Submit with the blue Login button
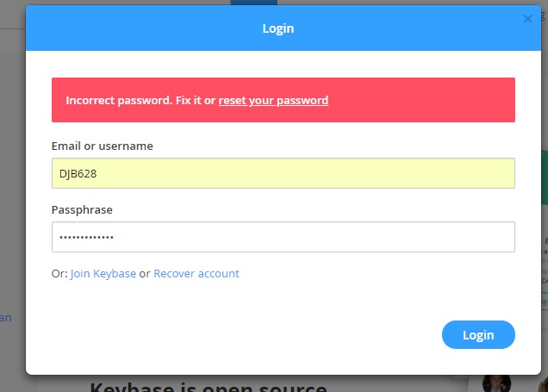This screenshot has width=548, height=392. pyautogui.click(x=478, y=334)
